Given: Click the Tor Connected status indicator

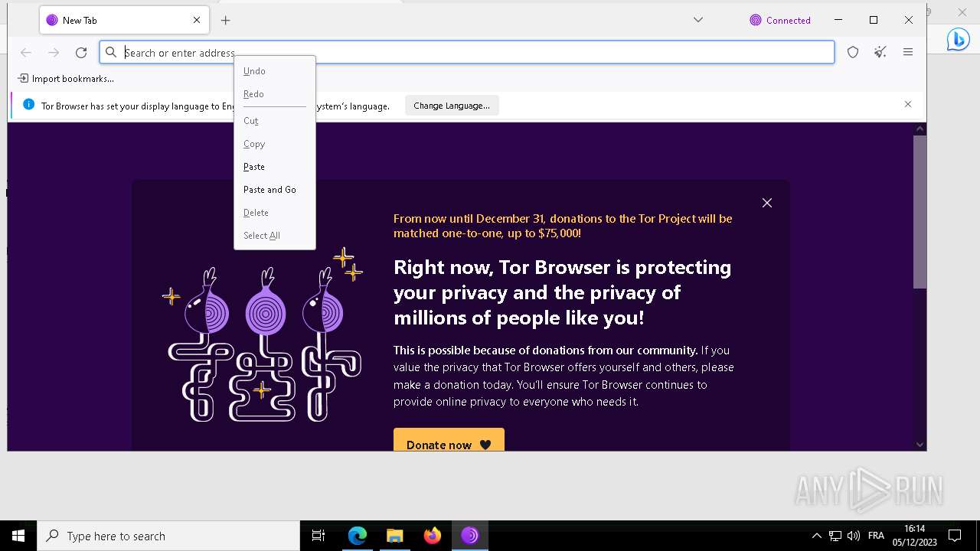Looking at the screenshot, I should 780,21.
